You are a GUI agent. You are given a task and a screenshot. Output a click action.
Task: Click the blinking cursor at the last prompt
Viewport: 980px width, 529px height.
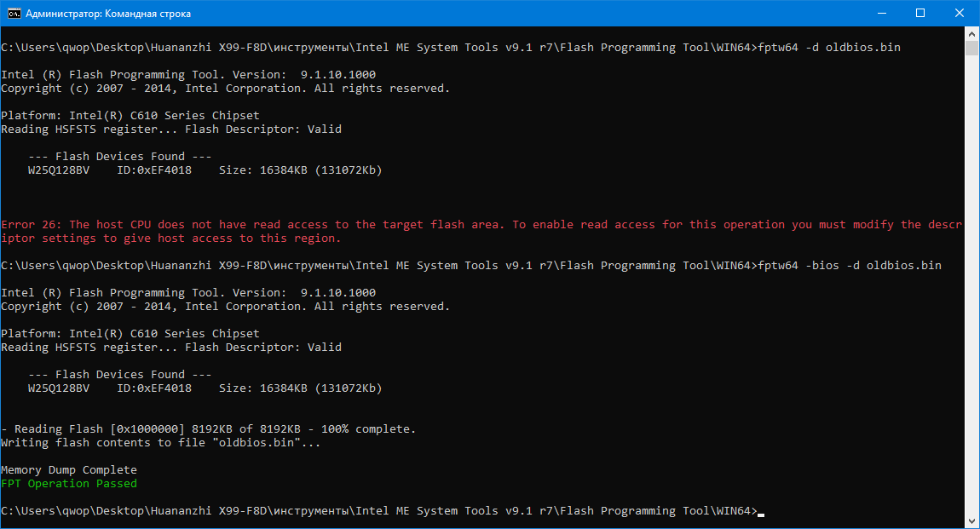[761, 512]
